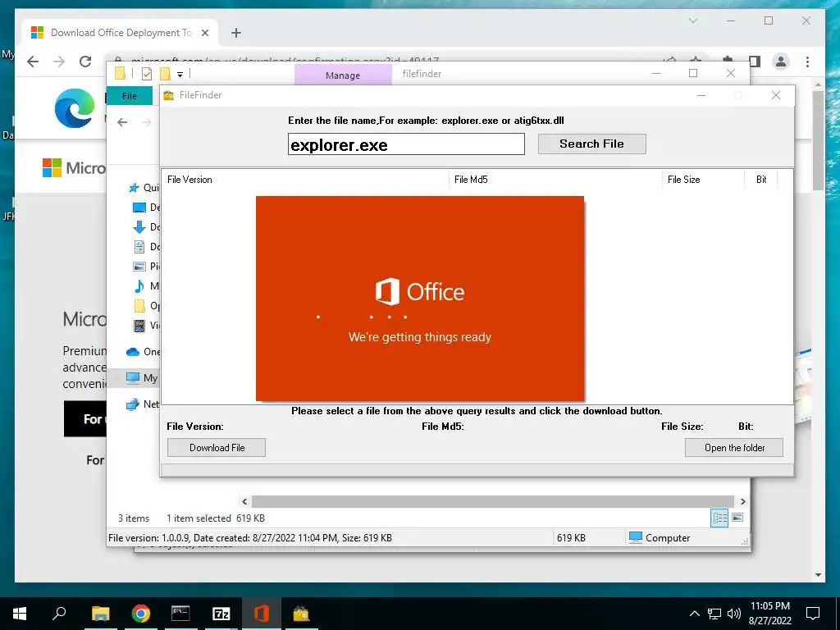The height and width of the screenshot is (630, 840).
Task: Open the notification center icon
Action: (813, 614)
